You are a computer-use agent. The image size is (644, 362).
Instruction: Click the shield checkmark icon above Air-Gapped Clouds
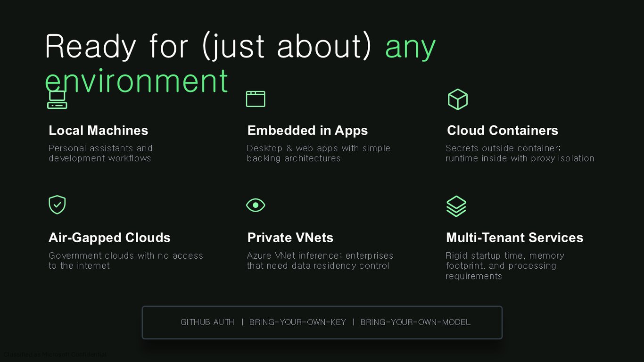pos(57,205)
